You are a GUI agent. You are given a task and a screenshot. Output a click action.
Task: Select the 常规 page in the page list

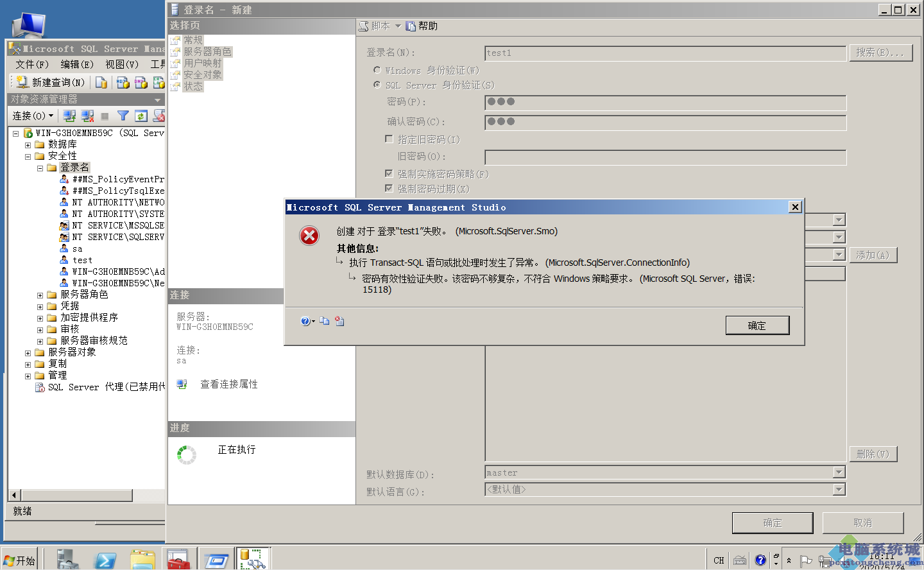click(193, 40)
